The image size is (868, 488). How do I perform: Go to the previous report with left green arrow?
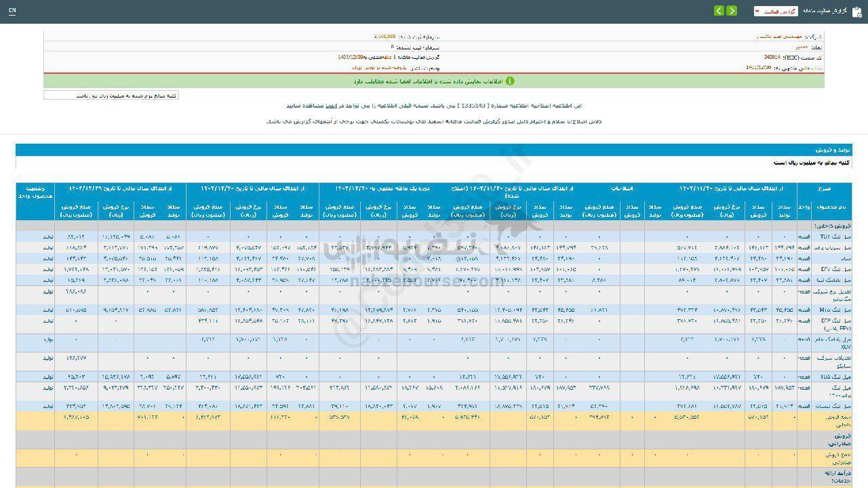click(x=719, y=11)
